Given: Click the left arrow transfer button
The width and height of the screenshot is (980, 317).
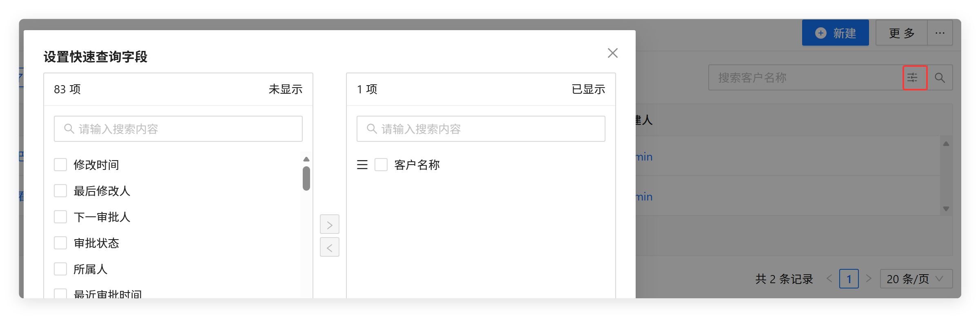Looking at the screenshot, I should (x=329, y=247).
